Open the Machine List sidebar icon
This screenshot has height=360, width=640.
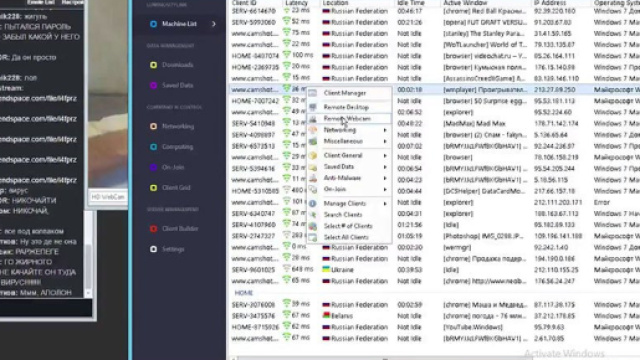pos(153,24)
